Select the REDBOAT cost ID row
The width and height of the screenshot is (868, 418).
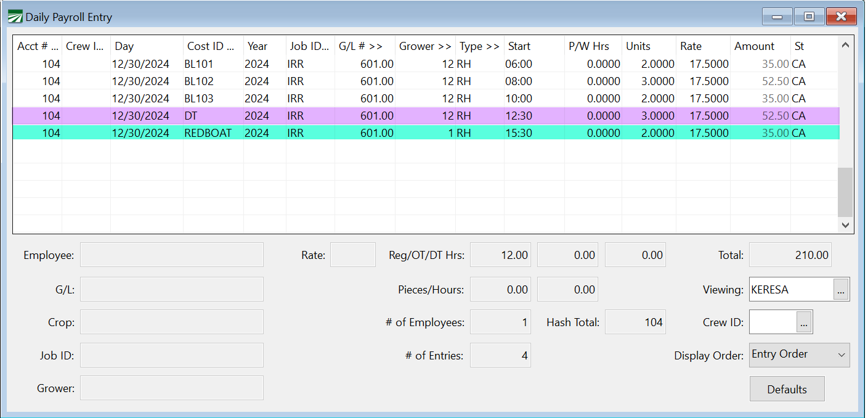pyautogui.click(x=208, y=133)
